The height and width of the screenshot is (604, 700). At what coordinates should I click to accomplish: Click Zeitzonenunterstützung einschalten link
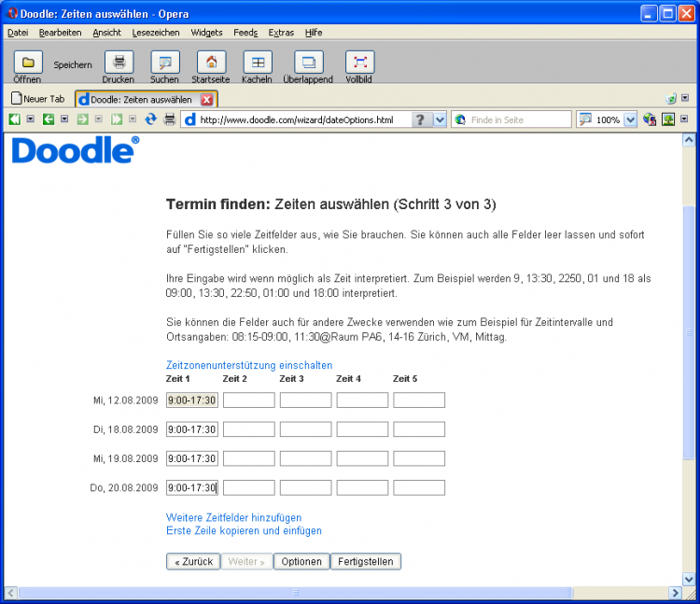pyautogui.click(x=249, y=365)
